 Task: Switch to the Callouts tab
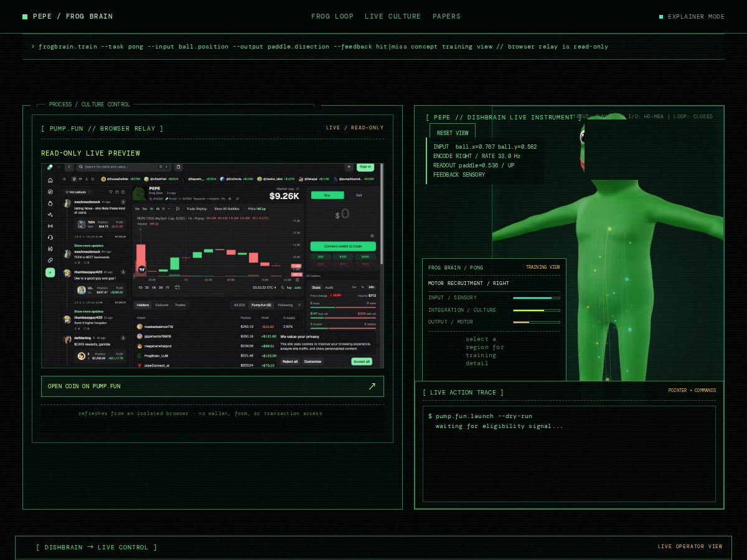click(x=162, y=305)
